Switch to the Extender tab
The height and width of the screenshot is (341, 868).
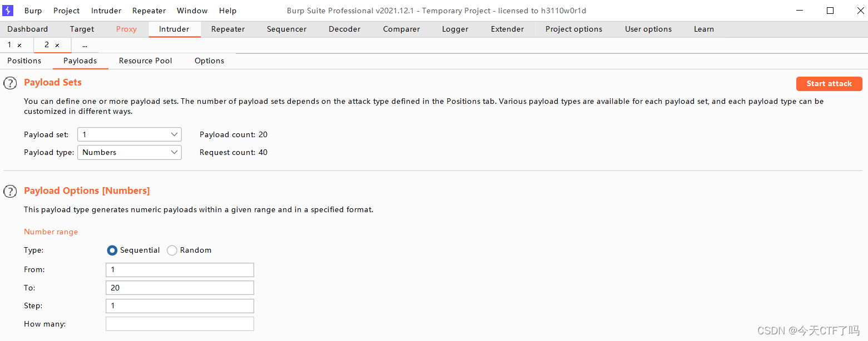(x=507, y=29)
